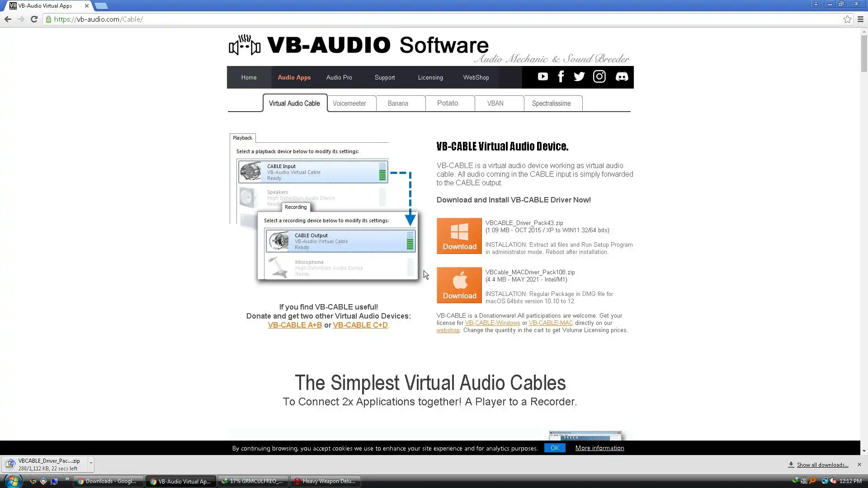Click the Facebook icon in header
This screenshot has height=488, width=868.
561,77
